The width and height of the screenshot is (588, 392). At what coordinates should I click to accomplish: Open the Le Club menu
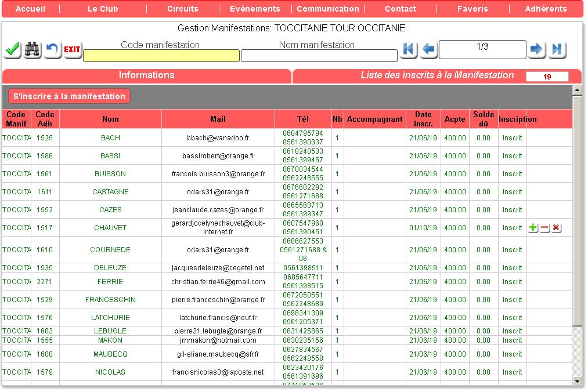103,9
